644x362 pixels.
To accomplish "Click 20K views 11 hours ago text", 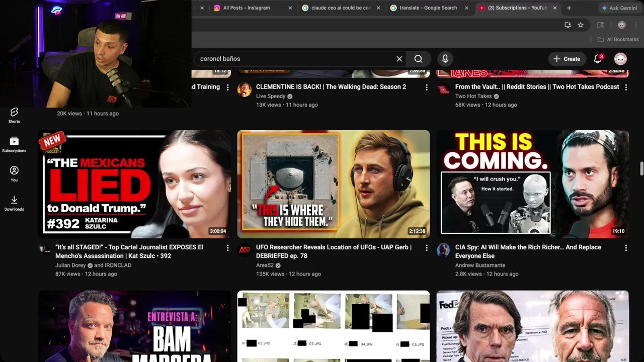I will point(88,114).
